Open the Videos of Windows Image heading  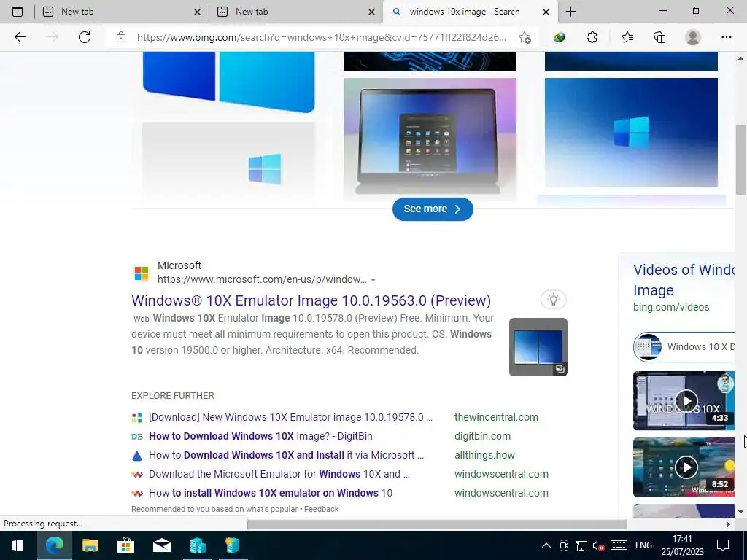tap(684, 280)
